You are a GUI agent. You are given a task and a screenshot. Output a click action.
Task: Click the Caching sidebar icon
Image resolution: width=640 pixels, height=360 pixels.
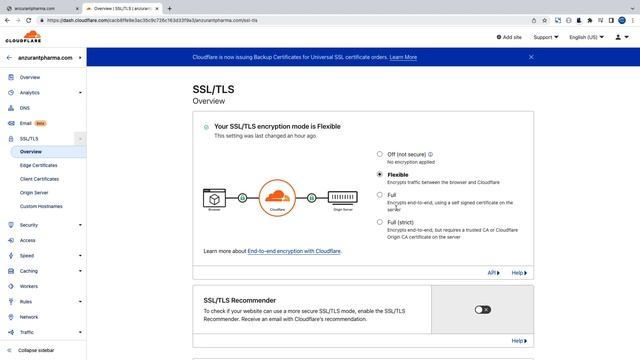pyautogui.click(x=11, y=271)
